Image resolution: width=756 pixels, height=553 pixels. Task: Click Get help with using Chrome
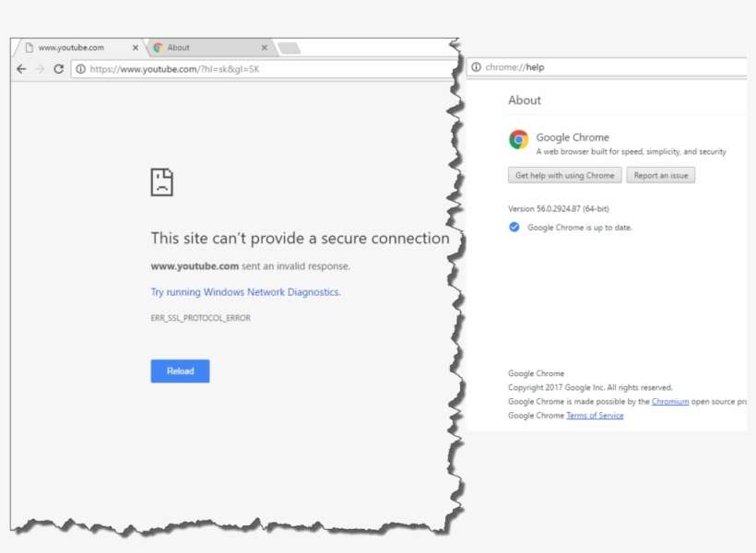[x=563, y=174]
